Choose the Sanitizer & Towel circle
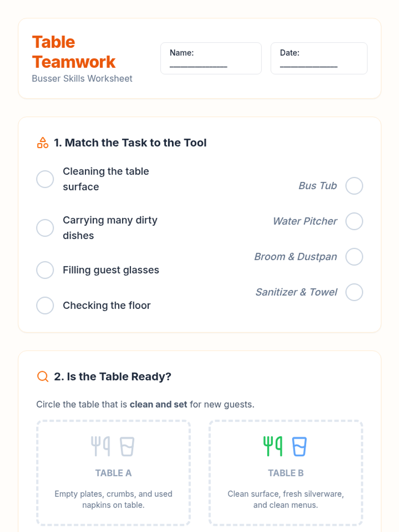 pyautogui.click(x=354, y=292)
